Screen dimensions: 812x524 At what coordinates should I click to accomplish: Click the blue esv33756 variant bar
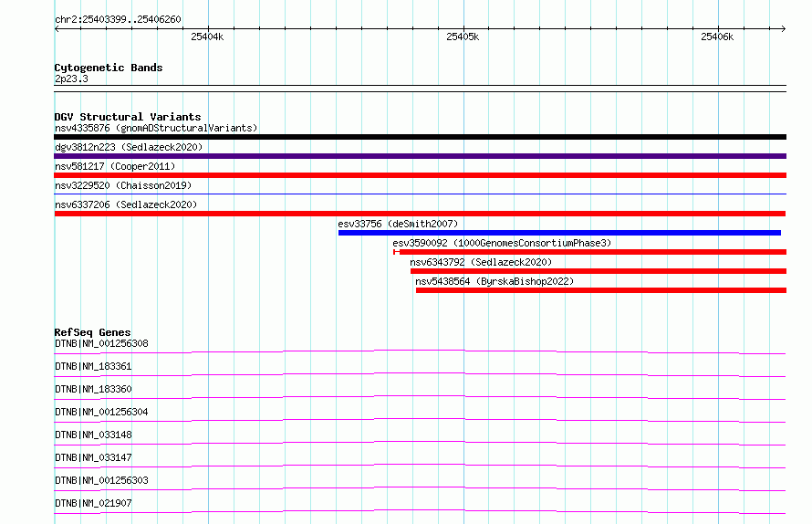coord(559,233)
